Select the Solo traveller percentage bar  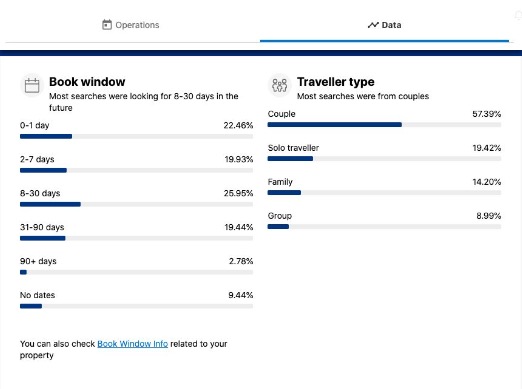coord(384,159)
